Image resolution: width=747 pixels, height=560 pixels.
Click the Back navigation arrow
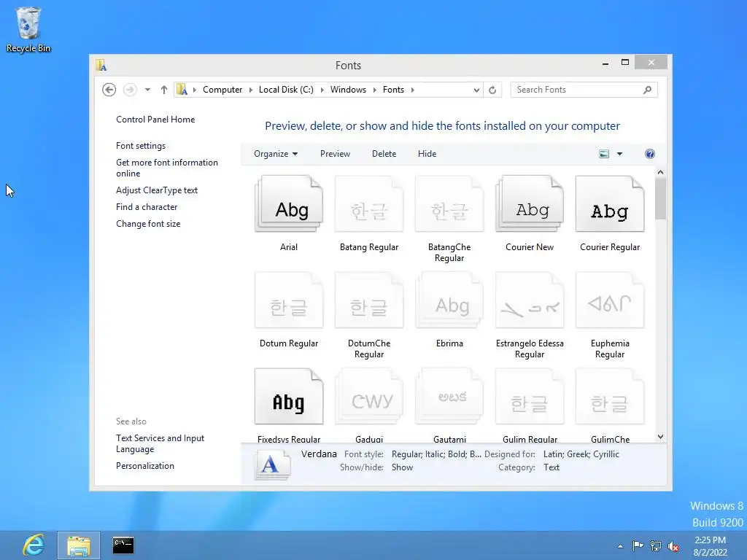click(x=109, y=90)
